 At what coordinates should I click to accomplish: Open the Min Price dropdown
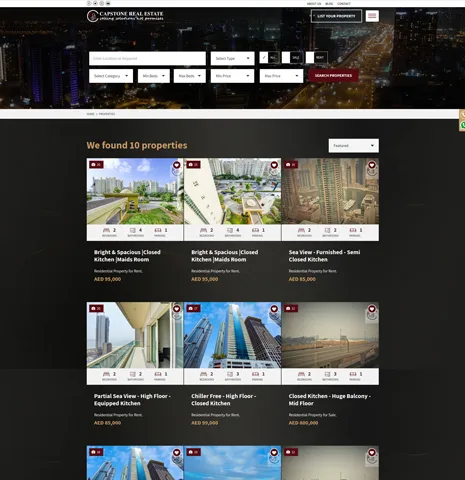point(233,76)
